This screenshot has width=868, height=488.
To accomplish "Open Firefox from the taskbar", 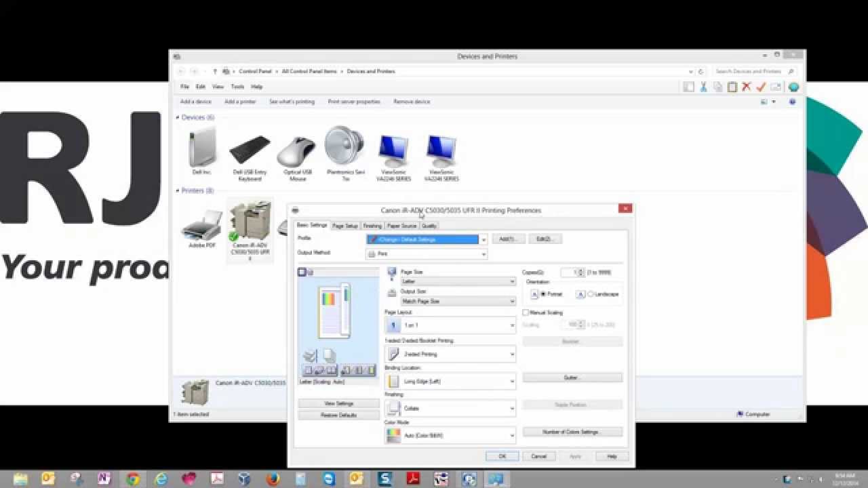I will [x=273, y=479].
